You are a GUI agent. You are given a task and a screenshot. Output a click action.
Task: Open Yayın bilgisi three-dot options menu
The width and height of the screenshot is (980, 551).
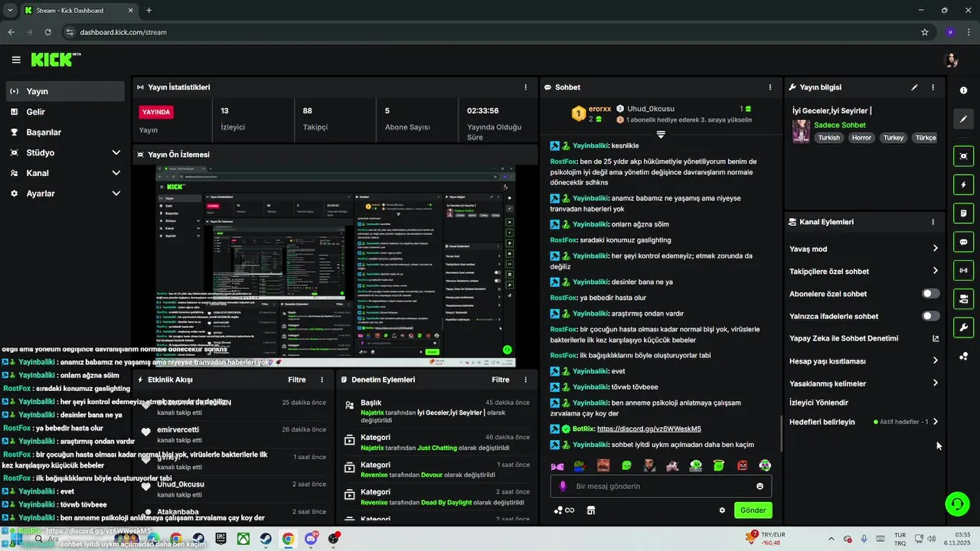(933, 87)
